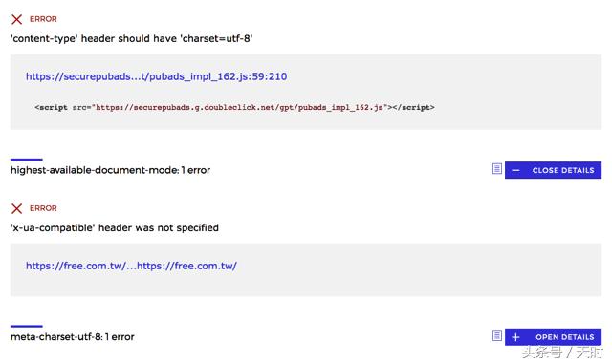Click blue bar above meta-charset-utf-8 heading
This screenshot has height=364, width=612.
pyautogui.click(x=27, y=326)
